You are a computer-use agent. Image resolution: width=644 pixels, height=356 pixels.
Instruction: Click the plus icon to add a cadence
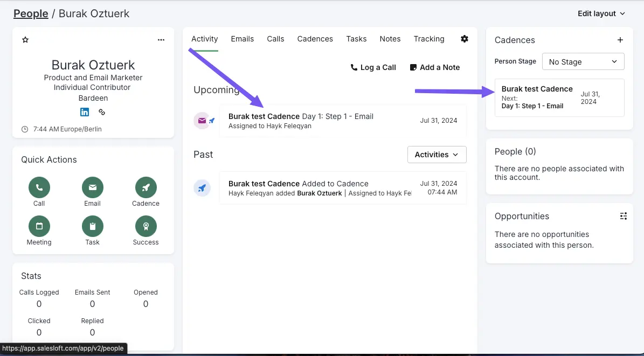pos(620,40)
